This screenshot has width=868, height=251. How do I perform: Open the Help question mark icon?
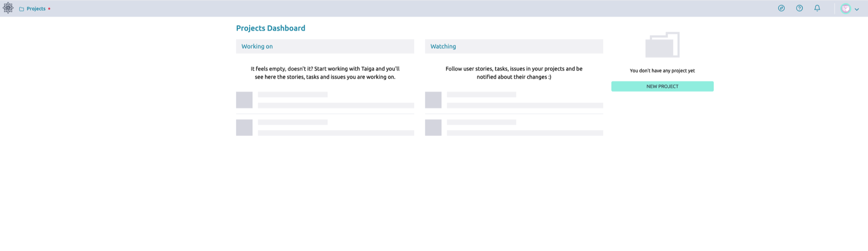click(799, 8)
